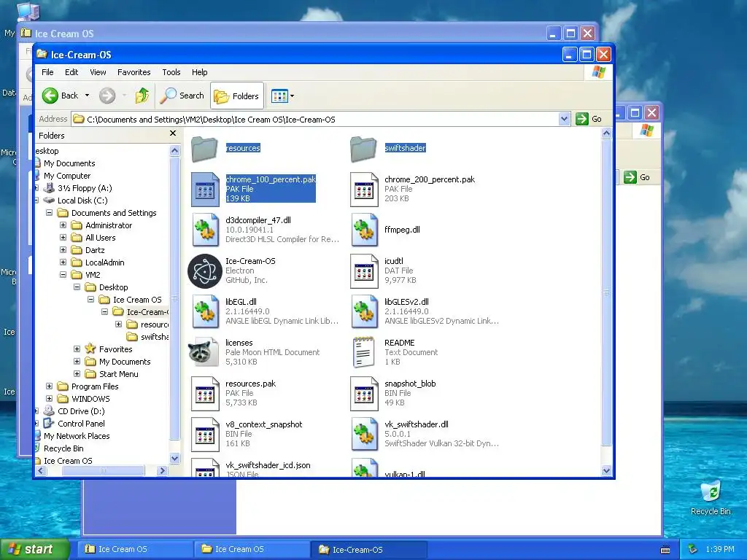Open the Back history dropdown arrow
Screen dimensions: 747x560
87,96
